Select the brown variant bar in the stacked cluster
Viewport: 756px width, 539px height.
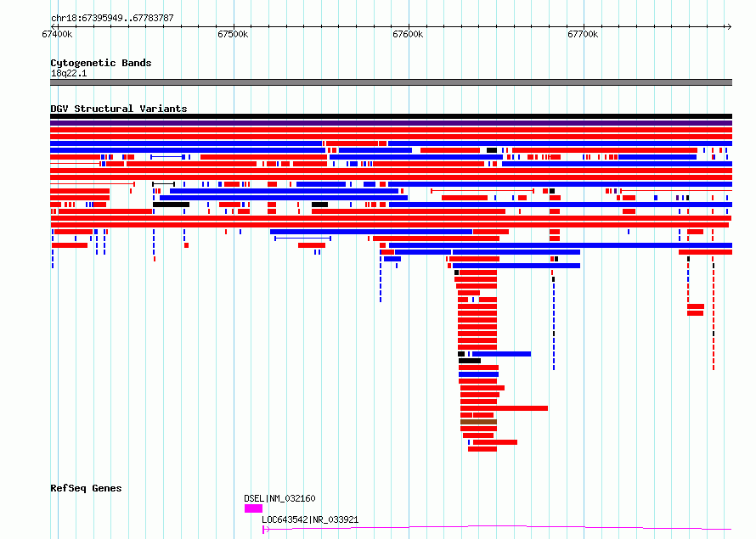[478, 422]
